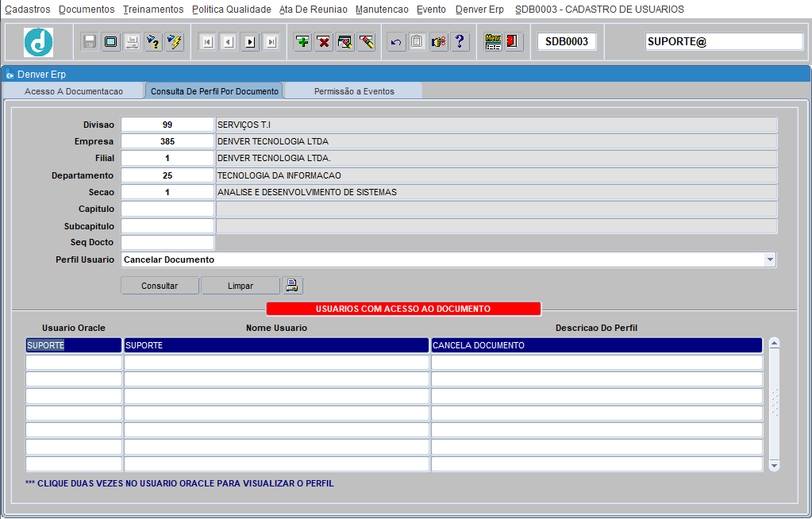Viewport: 812px width, 519px height.
Task: Click the pointing hand scissors icon
Action: 439,42
